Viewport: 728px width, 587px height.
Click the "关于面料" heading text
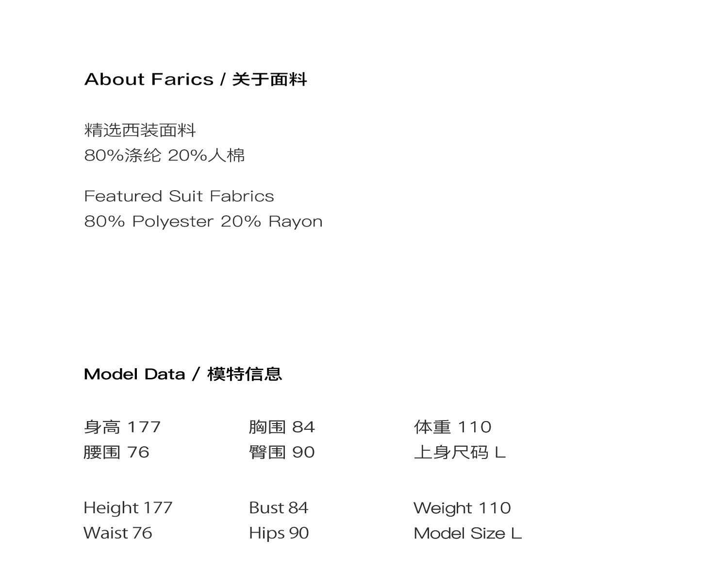coord(269,79)
